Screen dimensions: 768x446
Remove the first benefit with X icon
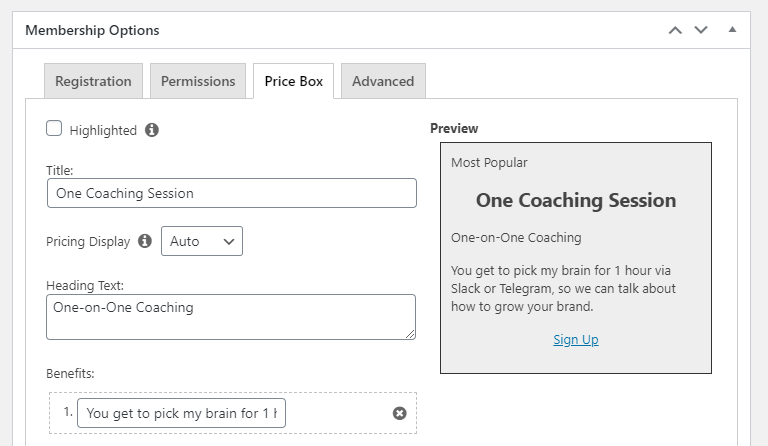pos(400,413)
